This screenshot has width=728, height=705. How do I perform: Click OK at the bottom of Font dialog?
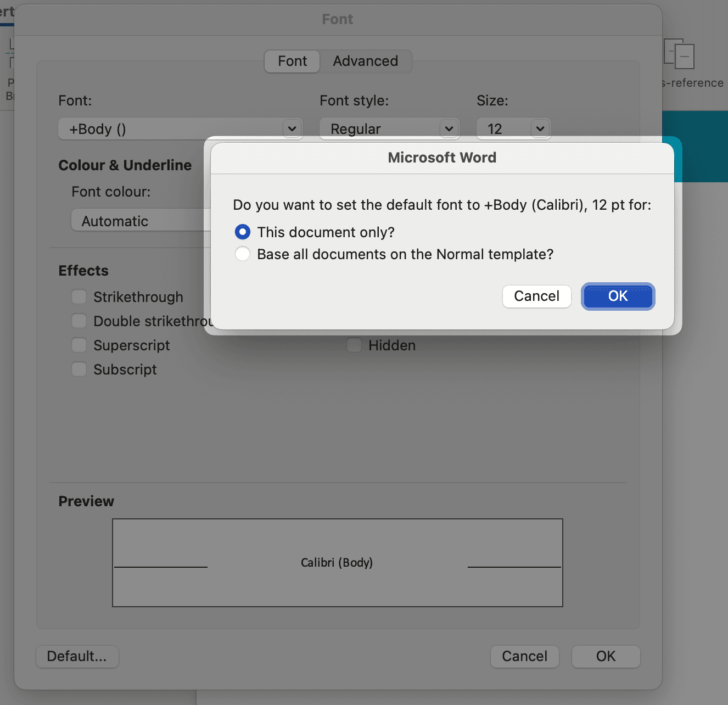point(606,656)
